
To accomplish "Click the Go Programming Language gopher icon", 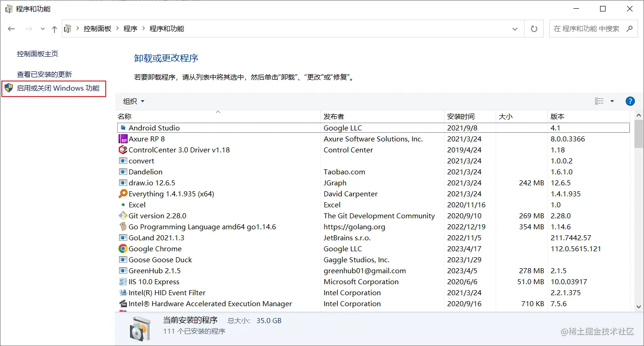I will pyautogui.click(x=123, y=227).
